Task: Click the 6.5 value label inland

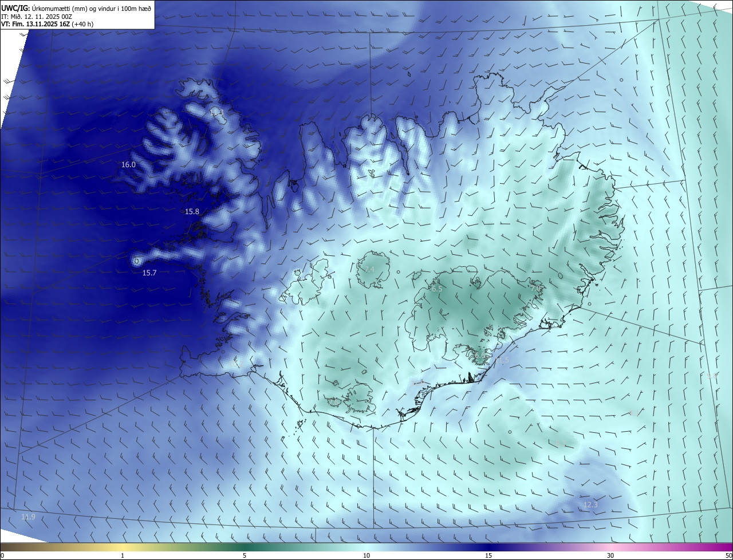Action: point(437,289)
